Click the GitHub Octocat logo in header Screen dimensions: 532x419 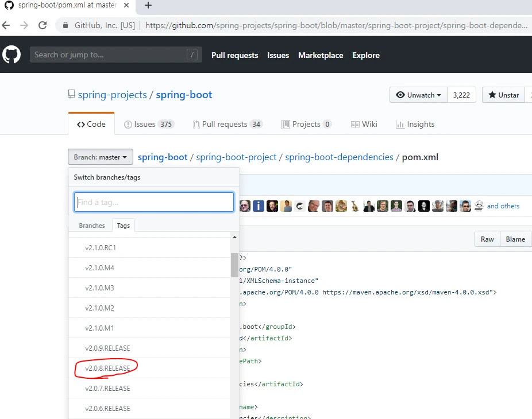pyautogui.click(x=11, y=55)
